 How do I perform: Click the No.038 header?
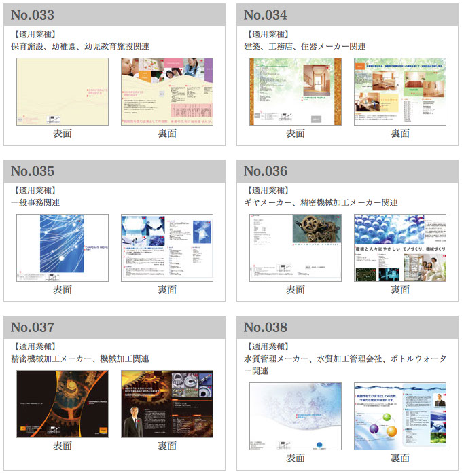click(347, 327)
